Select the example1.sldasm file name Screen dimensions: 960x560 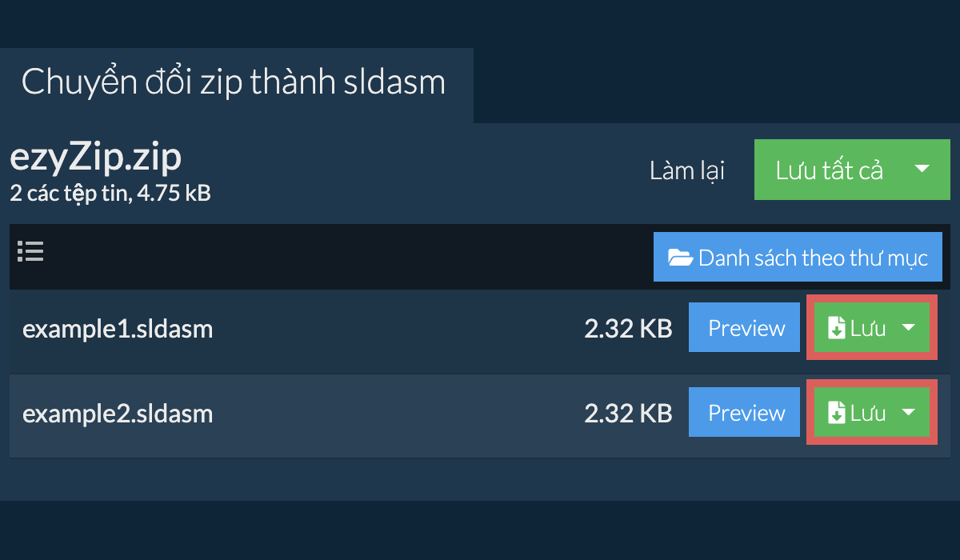118,329
